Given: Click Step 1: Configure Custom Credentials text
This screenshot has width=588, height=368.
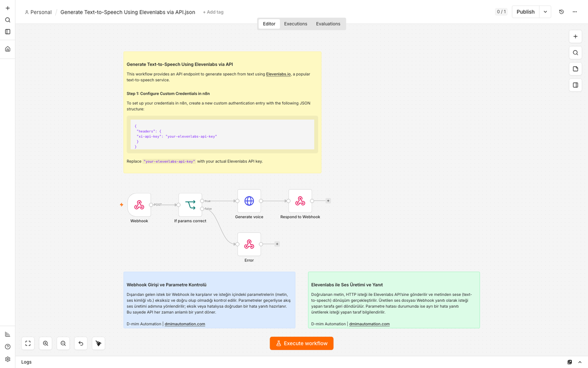Looking at the screenshot, I should click(x=168, y=93).
